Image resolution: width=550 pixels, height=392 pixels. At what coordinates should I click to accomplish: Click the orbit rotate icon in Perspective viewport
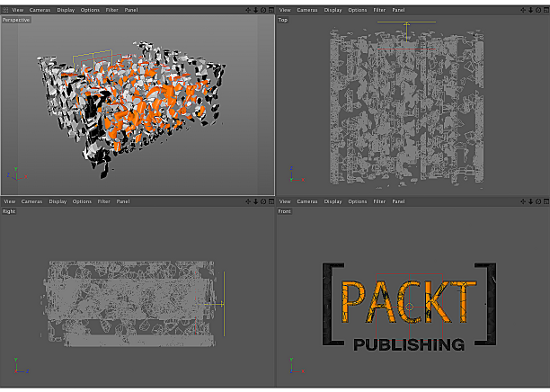coord(263,10)
